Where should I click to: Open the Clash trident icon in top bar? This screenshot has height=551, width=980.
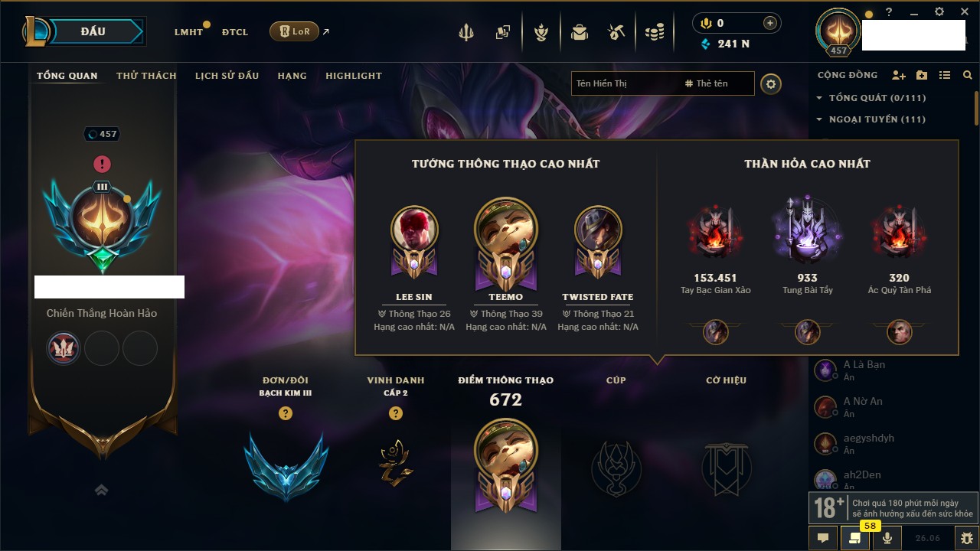click(466, 32)
